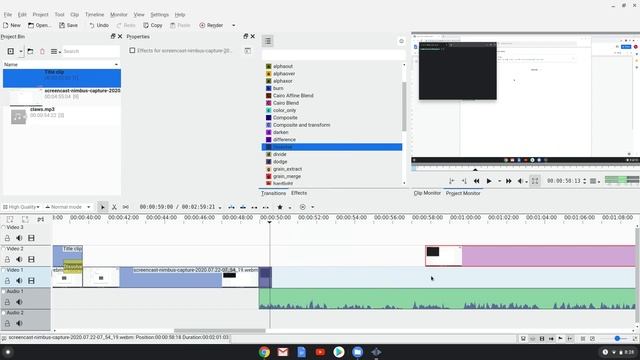This screenshot has height=360, width=640.
Task: Hide video on Video 3 track
Action: click(x=31, y=238)
